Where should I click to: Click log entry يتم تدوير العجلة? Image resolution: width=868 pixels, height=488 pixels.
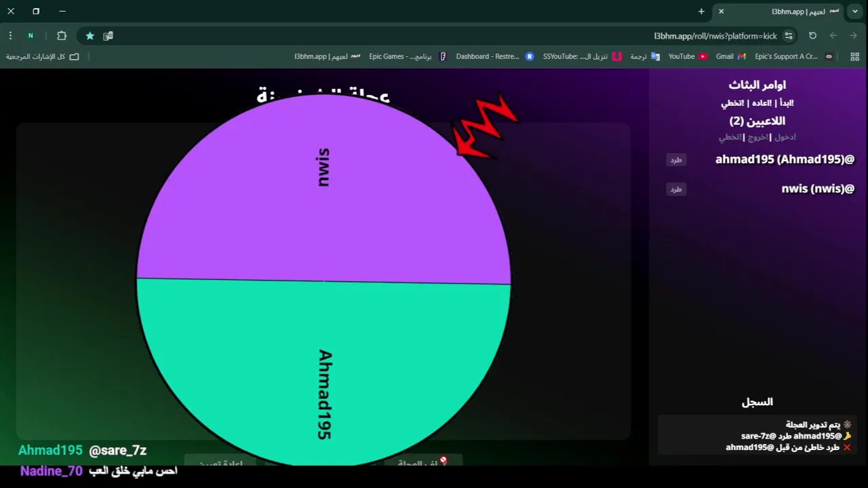click(x=818, y=425)
